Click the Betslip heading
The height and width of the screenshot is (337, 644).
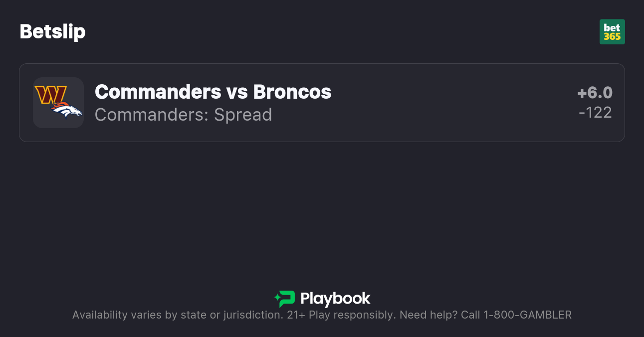pos(52,32)
